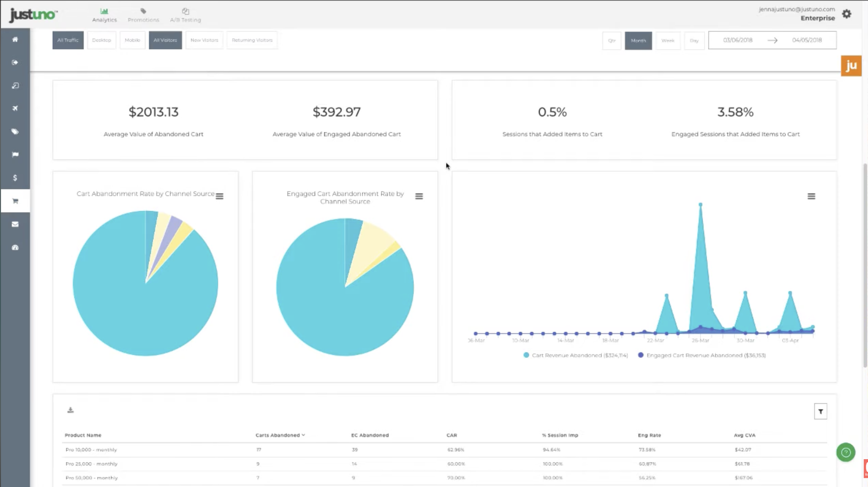The width and height of the screenshot is (868, 487).
Task: Open the revenue line chart hamburger menu
Action: pyautogui.click(x=811, y=196)
